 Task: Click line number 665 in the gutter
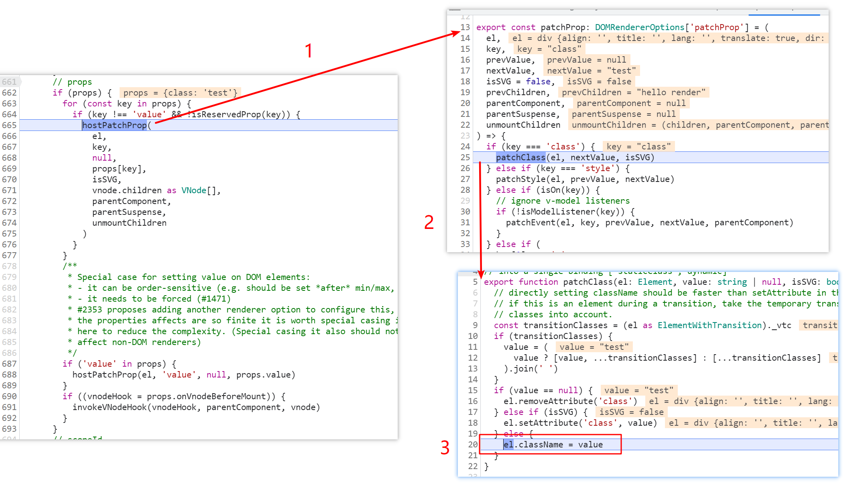tap(9, 125)
